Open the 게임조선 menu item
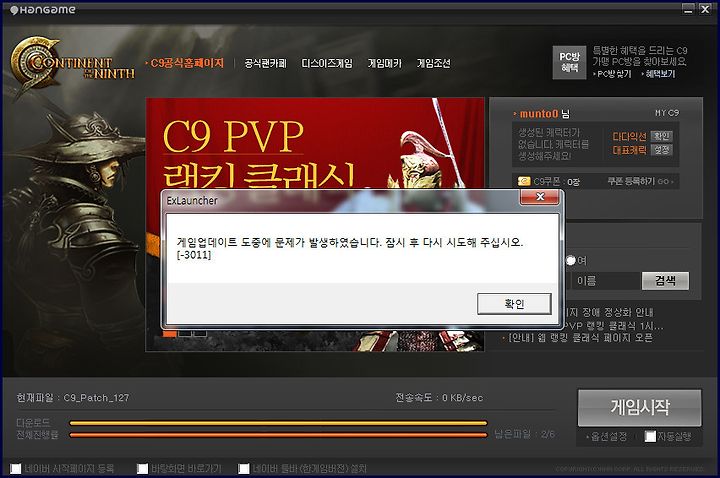 [433, 63]
